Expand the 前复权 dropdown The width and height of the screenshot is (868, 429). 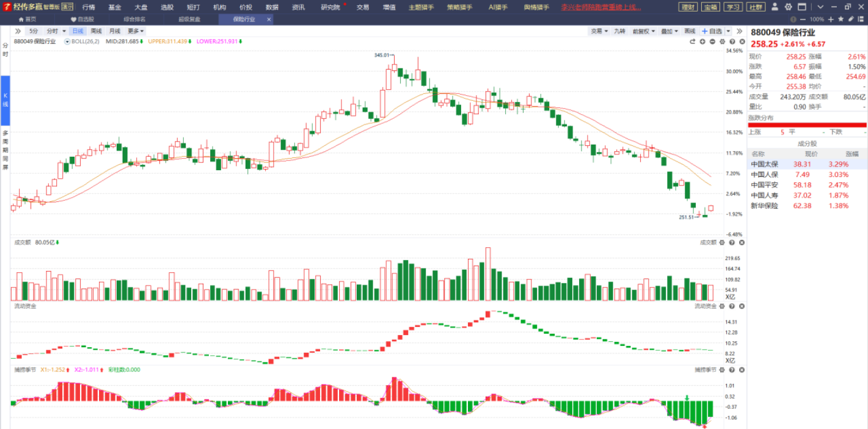pos(644,31)
